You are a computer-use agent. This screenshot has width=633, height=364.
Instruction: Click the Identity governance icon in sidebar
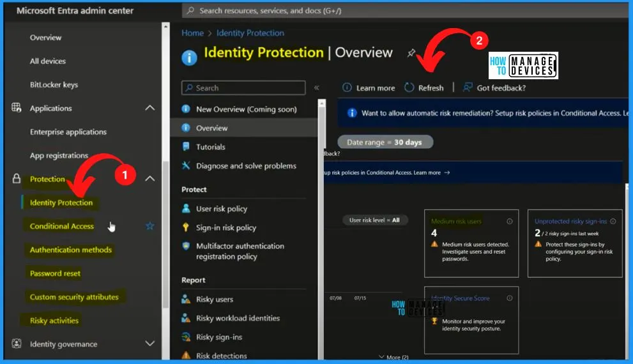tap(16, 344)
